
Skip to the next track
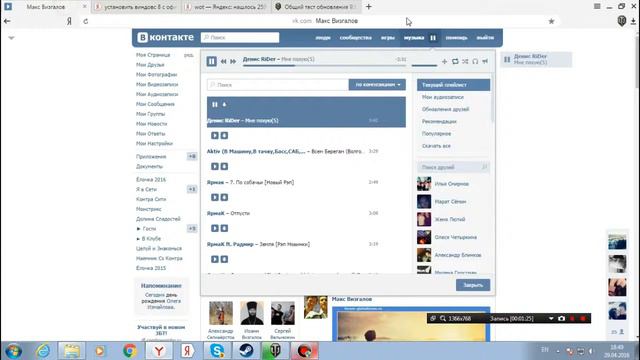pyautogui.click(x=233, y=61)
